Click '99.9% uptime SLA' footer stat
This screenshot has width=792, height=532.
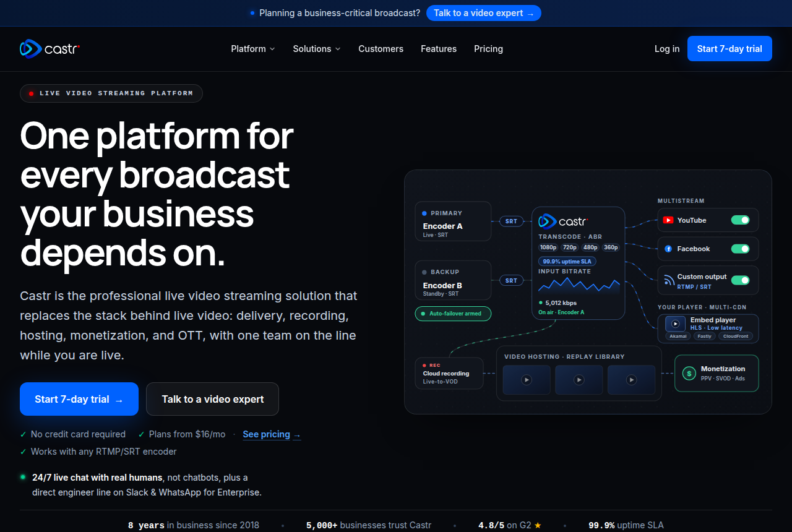coord(626,525)
